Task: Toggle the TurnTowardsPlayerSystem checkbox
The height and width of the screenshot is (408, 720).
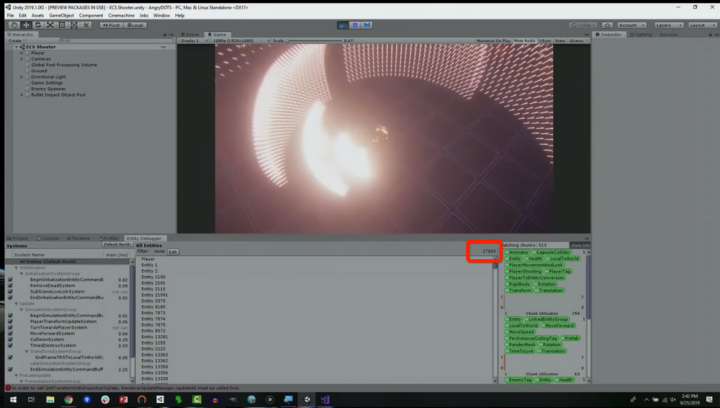Action: (x=10, y=327)
